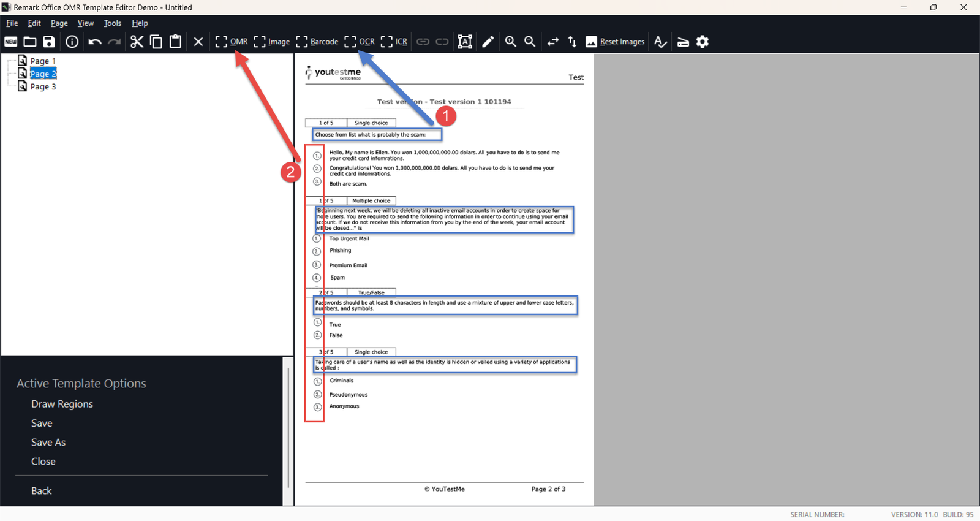Viewport: 980px width, 521px height.
Task: Open the Tools menu
Action: coord(112,23)
